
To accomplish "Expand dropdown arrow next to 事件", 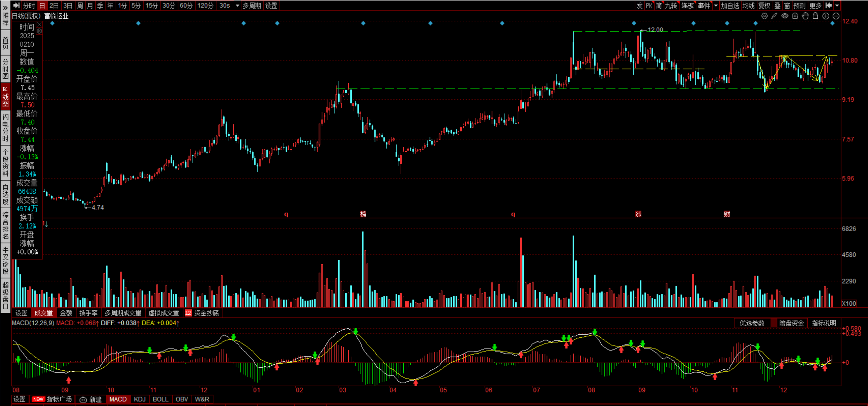I will tap(716, 5).
